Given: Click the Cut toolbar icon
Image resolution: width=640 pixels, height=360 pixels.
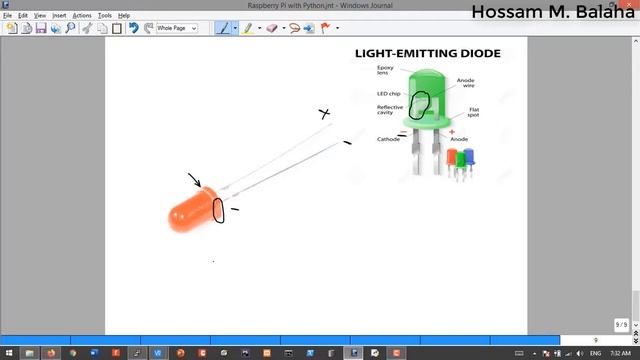Looking at the screenshot, I should [87, 28].
